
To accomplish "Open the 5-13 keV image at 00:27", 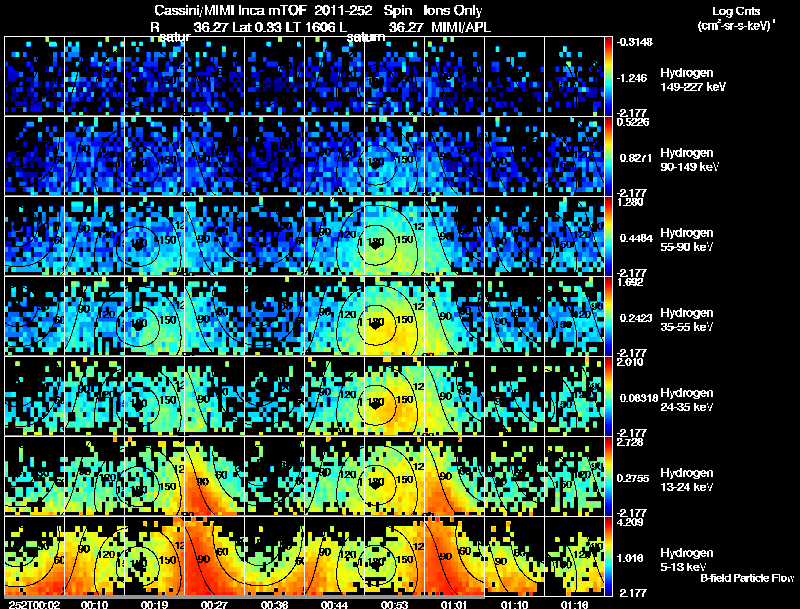I will (x=214, y=556).
